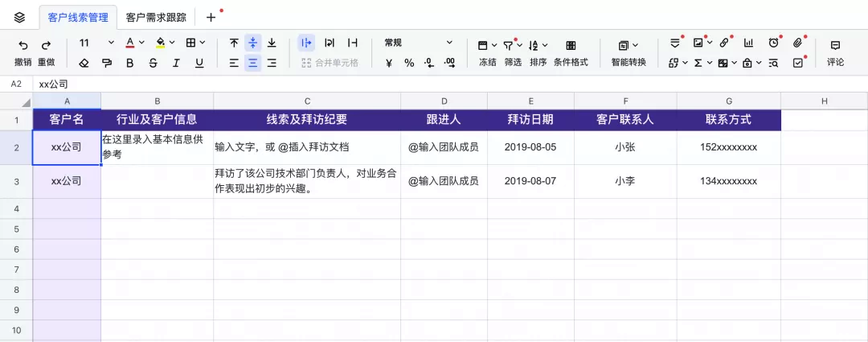Viewport: 868px width, 342px height.
Task: Apply percent % number format
Action: (x=409, y=64)
